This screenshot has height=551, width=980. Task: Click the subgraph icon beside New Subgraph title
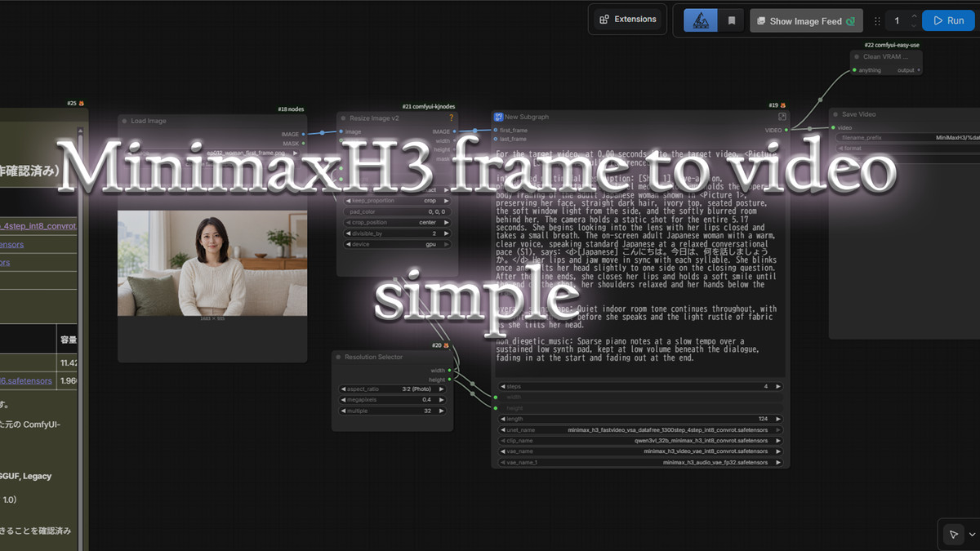click(498, 117)
